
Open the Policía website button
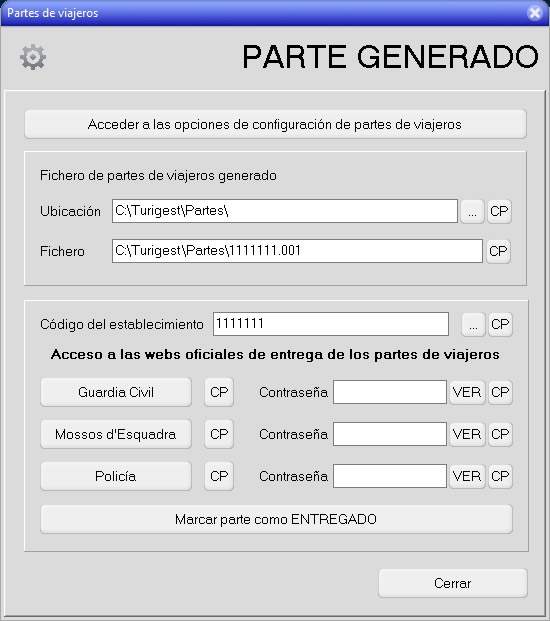click(x=116, y=476)
